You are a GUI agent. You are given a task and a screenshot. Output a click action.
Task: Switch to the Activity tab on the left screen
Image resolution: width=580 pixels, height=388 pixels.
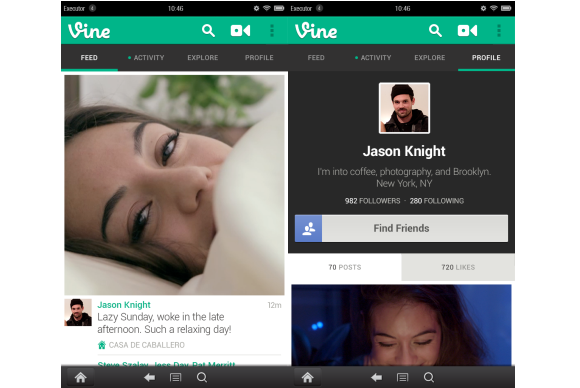tap(146, 58)
